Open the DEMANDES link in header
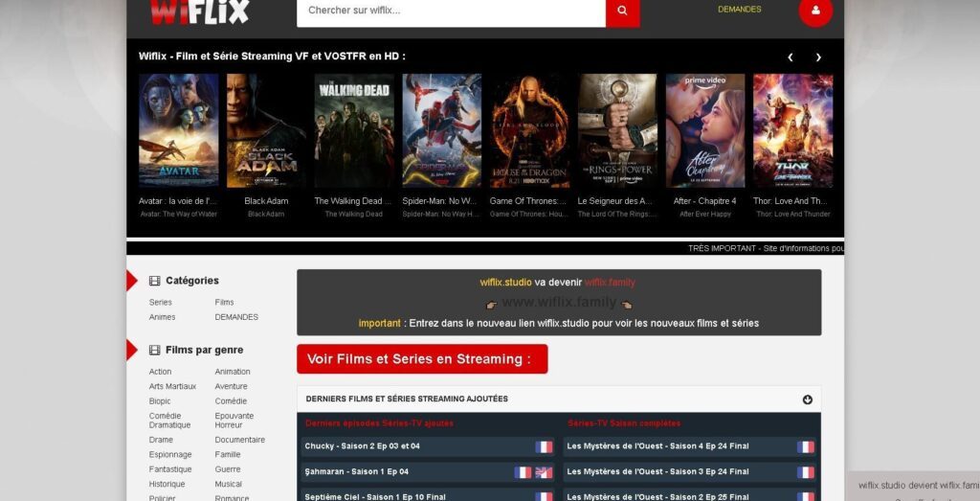980x501 pixels. pyautogui.click(x=740, y=10)
